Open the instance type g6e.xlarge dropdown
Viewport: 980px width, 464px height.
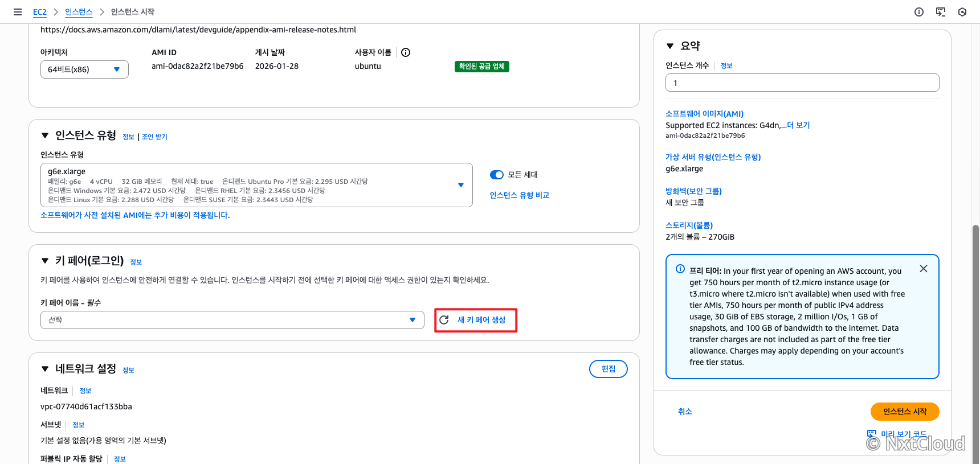coord(256,185)
